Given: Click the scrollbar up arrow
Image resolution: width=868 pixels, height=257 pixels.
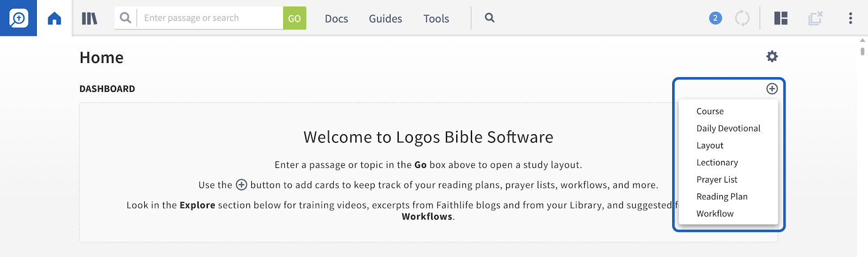Looking at the screenshot, I should point(863,40).
